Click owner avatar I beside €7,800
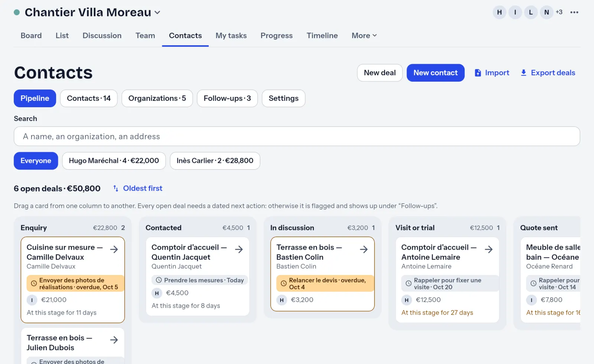This screenshot has width=594, height=364. point(531,300)
